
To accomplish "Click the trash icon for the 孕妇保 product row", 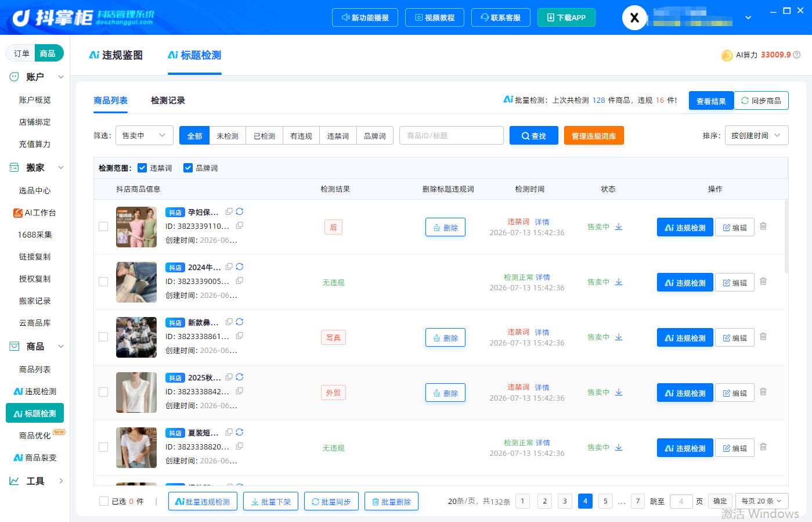I will point(763,226).
